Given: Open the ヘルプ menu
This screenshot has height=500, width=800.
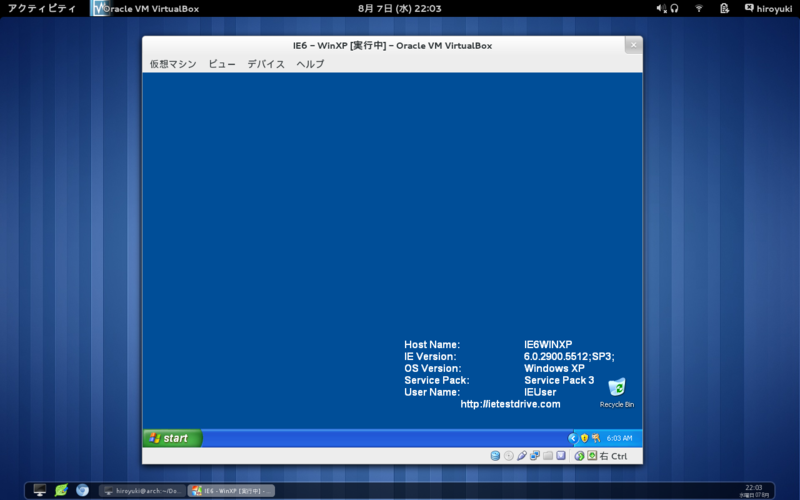Looking at the screenshot, I should (x=310, y=64).
